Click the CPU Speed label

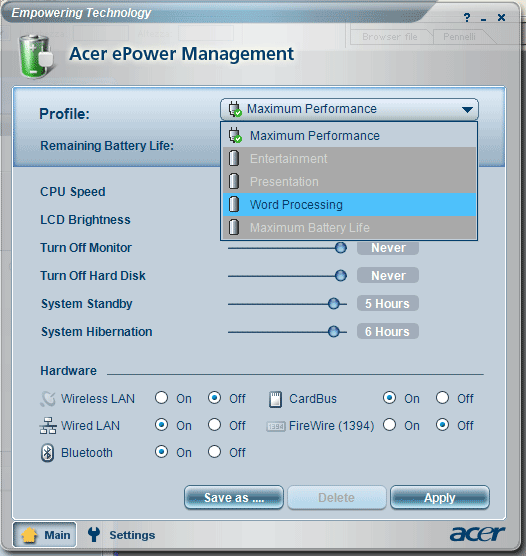pos(73,192)
